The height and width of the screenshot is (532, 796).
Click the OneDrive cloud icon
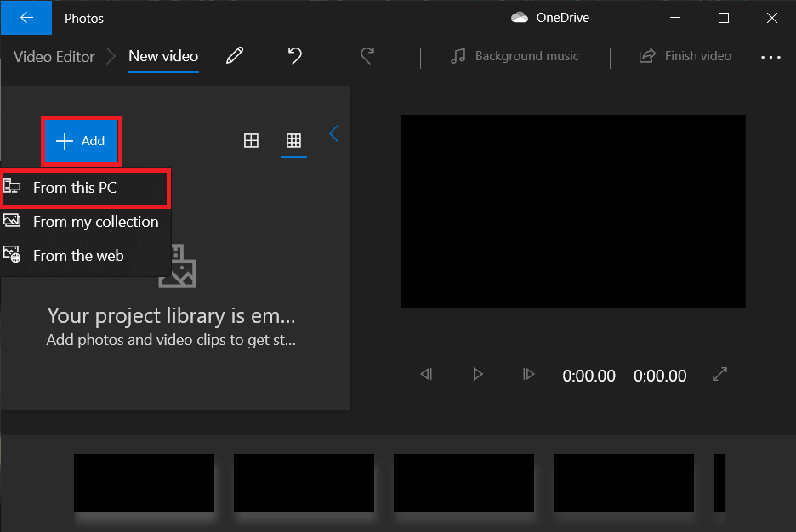pyautogui.click(x=519, y=17)
